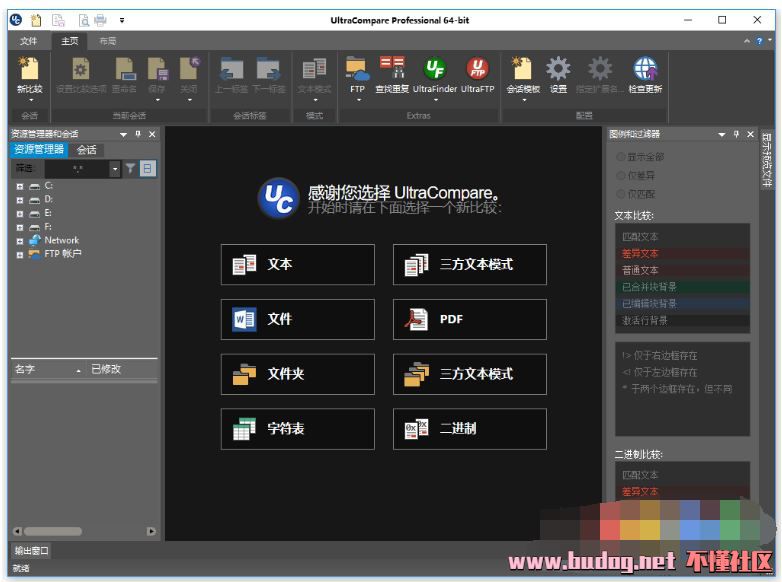Open the filter combo box dropdown arrow

coord(115,169)
